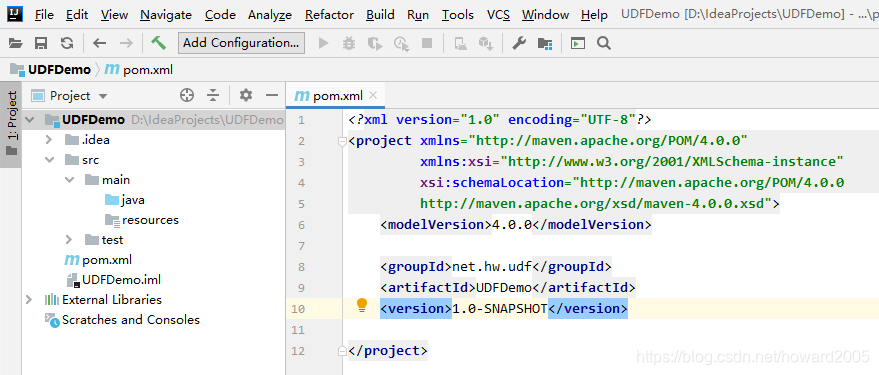
Task: Click the locate target icon in Project panel
Action: pos(187,95)
